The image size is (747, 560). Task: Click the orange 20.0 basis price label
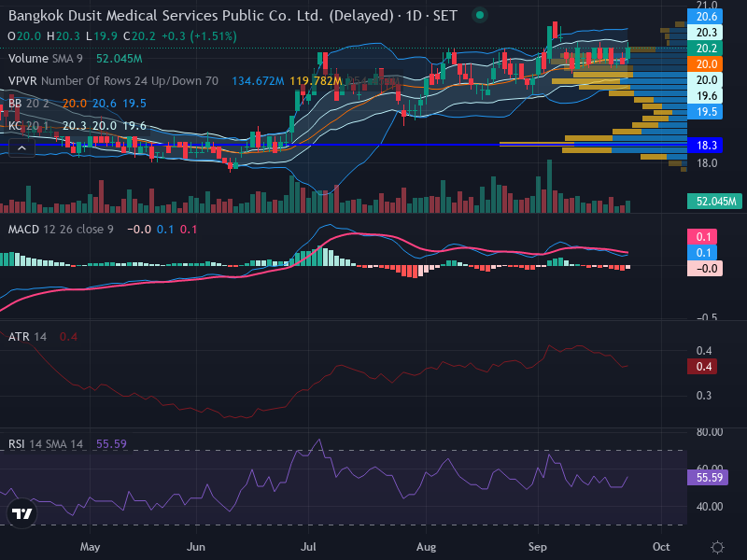pos(705,63)
